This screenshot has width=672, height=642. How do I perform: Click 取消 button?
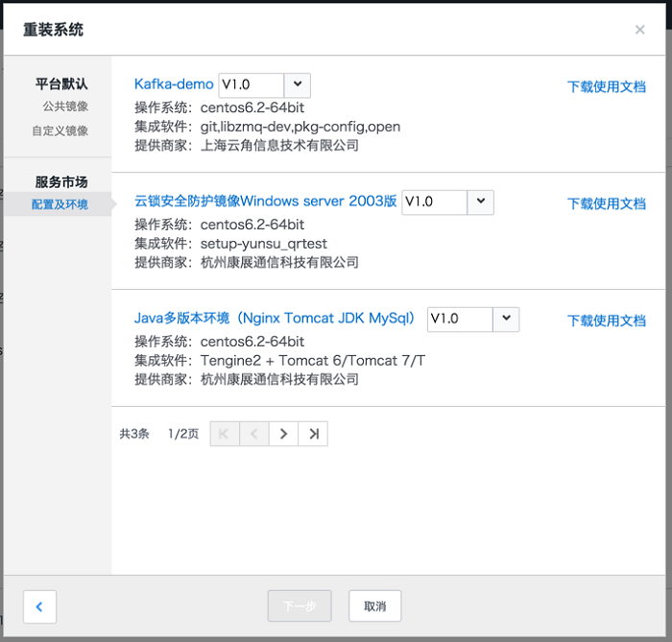coord(374,606)
